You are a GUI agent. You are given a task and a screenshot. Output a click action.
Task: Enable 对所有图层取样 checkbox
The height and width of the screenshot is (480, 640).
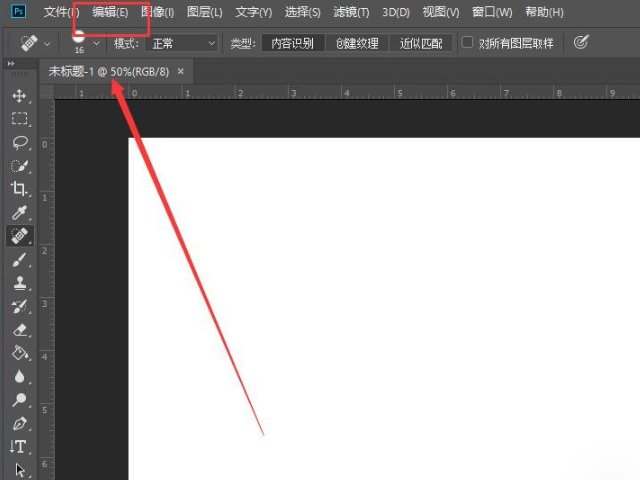(467, 43)
